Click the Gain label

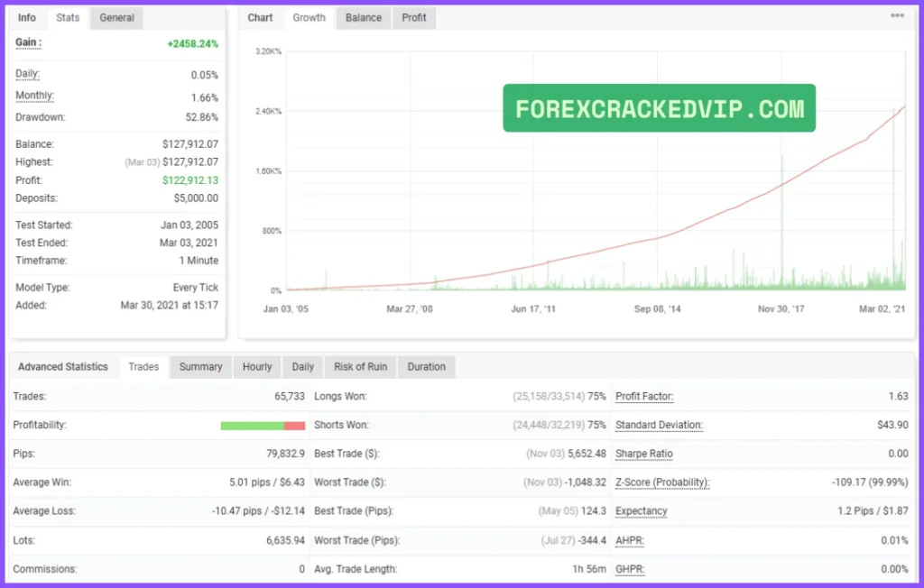pyautogui.click(x=29, y=43)
